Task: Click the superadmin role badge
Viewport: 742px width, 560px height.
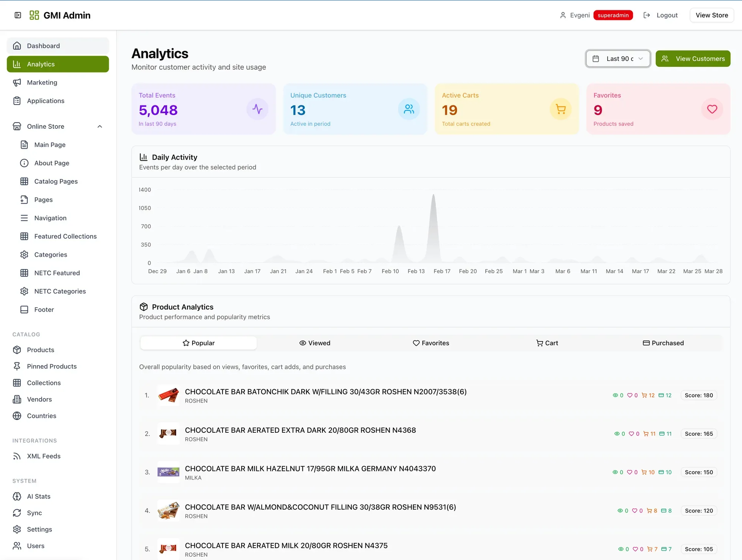Action: pos(613,15)
